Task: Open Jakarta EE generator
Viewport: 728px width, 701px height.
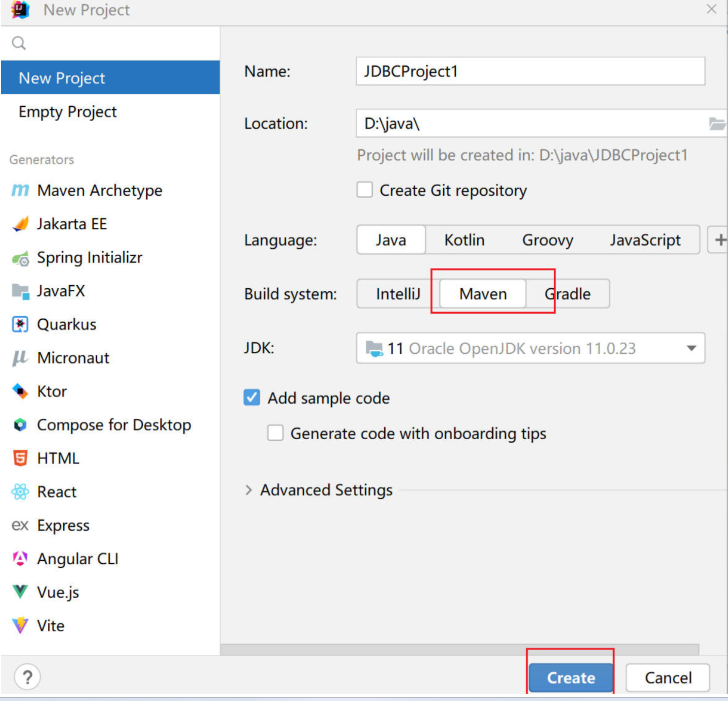Action: click(x=110, y=224)
